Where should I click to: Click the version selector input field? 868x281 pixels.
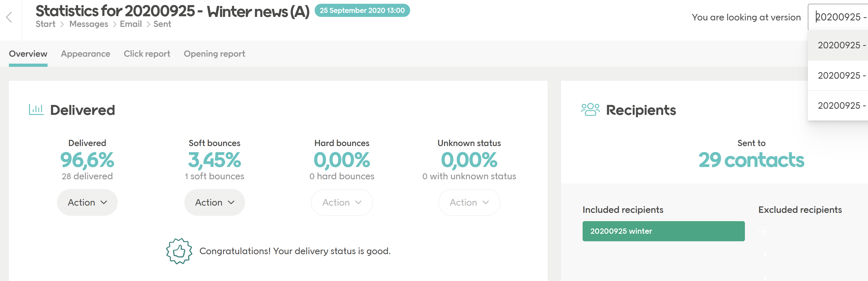839,17
